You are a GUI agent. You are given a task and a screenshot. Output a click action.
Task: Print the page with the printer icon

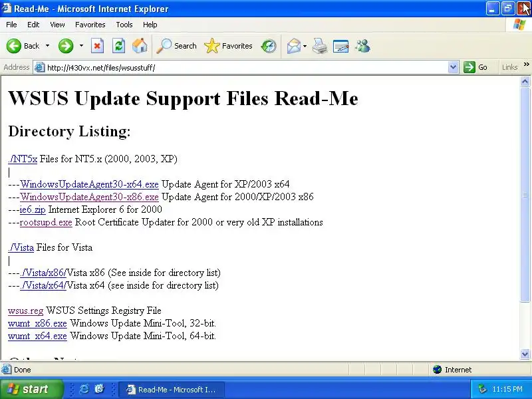(320, 46)
